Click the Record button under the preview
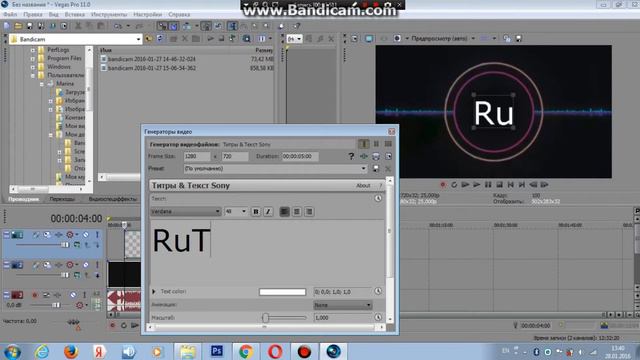Image resolution: width=640 pixels, height=360 pixels. tap(442, 185)
